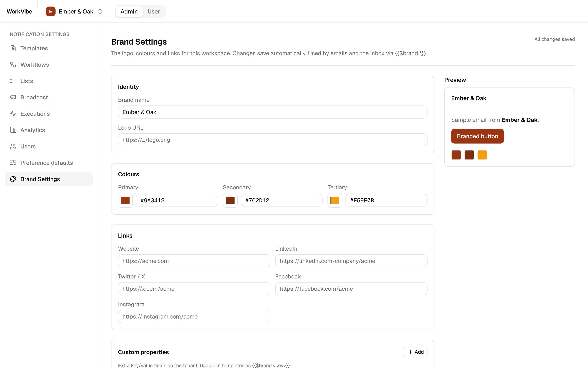Select Brand Settings in sidebar
This screenshot has width=588, height=368.
49,179
